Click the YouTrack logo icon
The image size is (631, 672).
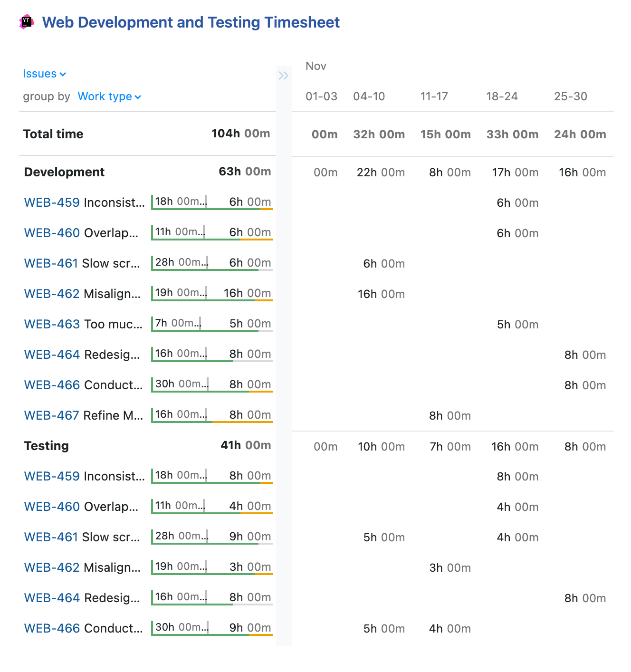point(26,22)
